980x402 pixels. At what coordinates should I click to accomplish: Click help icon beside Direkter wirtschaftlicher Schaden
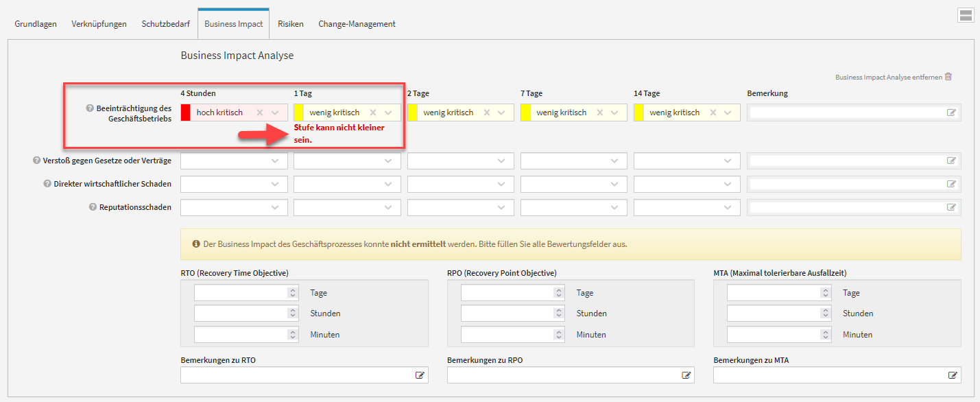click(x=47, y=184)
